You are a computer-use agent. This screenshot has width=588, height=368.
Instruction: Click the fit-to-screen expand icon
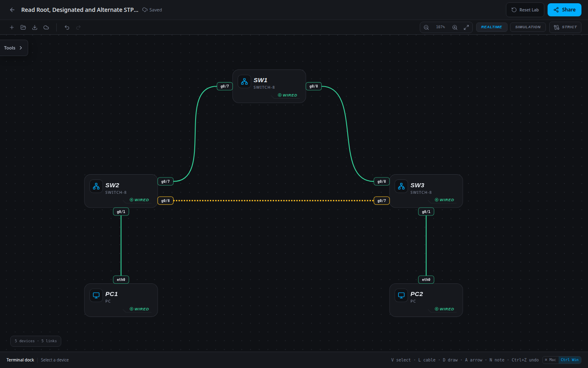tap(466, 27)
